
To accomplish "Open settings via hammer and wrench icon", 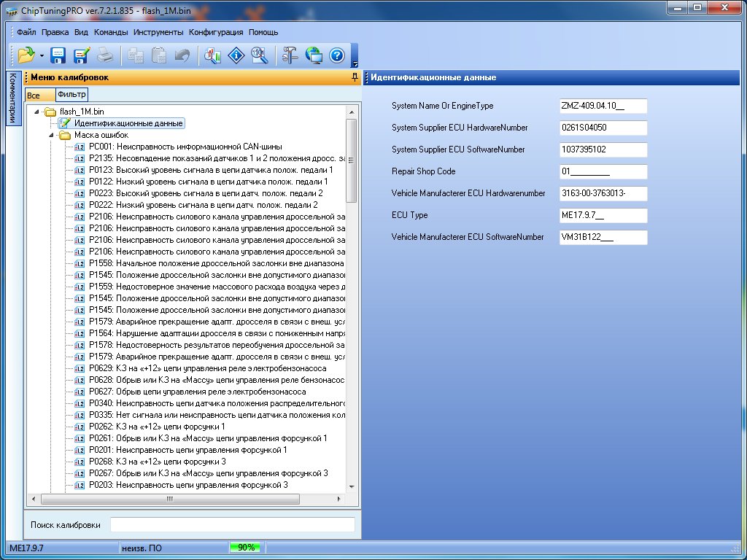I will 290,55.
